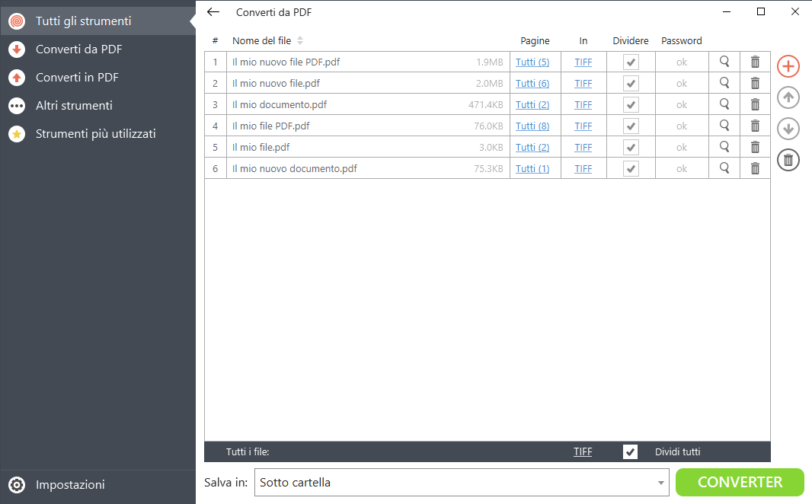The height and width of the screenshot is (504, 812).
Task: Toggle Dividere for 'Il mio nuovo documento.pdf'
Action: [x=631, y=168]
